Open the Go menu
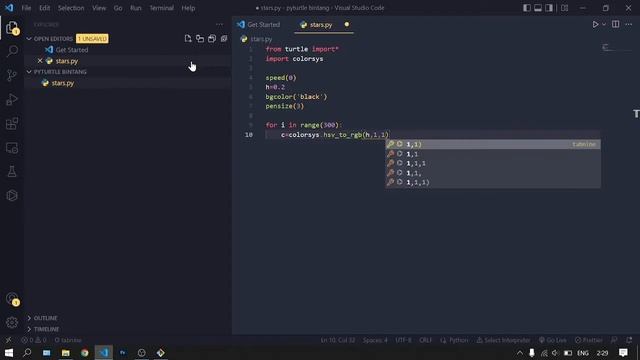 click(x=118, y=8)
